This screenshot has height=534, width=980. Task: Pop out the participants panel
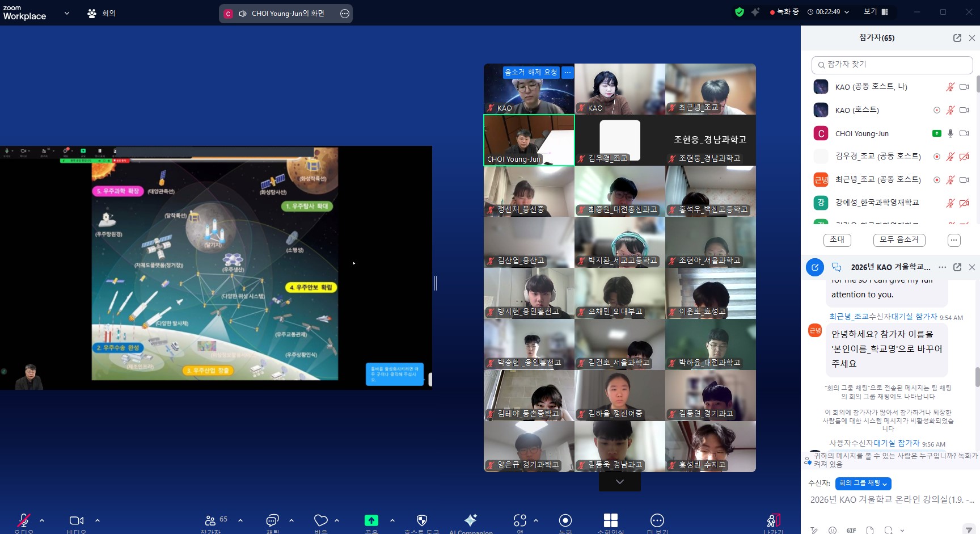tap(957, 38)
